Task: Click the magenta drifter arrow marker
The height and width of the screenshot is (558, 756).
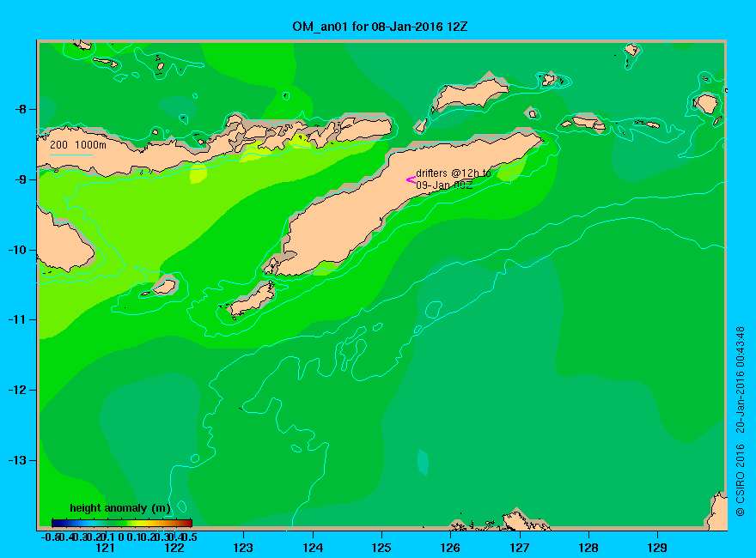Action: (x=411, y=180)
